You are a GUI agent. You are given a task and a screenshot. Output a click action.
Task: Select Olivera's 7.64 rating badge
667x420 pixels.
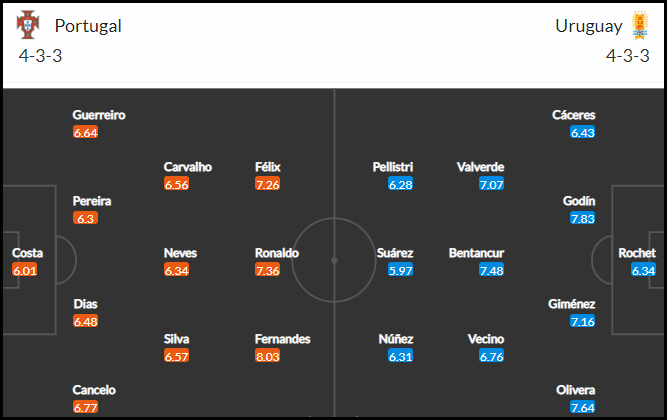[582, 407]
